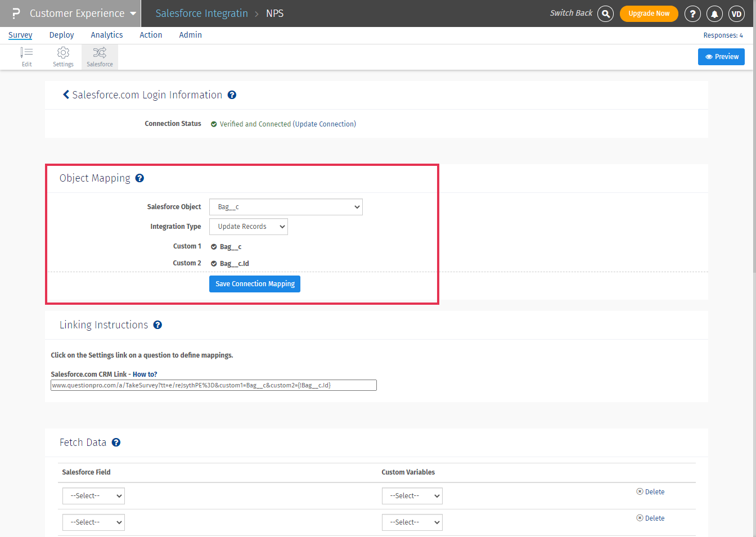Click the QuestionPro logo

pyautogui.click(x=15, y=12)
